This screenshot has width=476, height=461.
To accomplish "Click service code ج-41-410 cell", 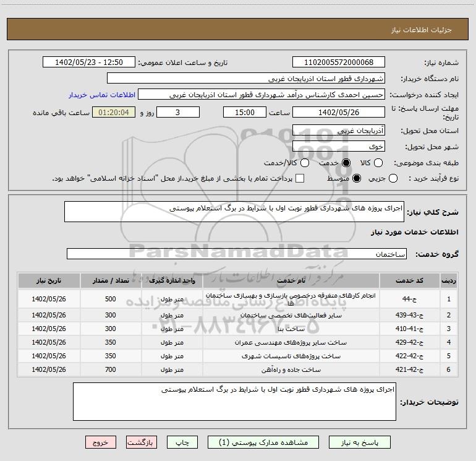I will click(x=409, y=329).
